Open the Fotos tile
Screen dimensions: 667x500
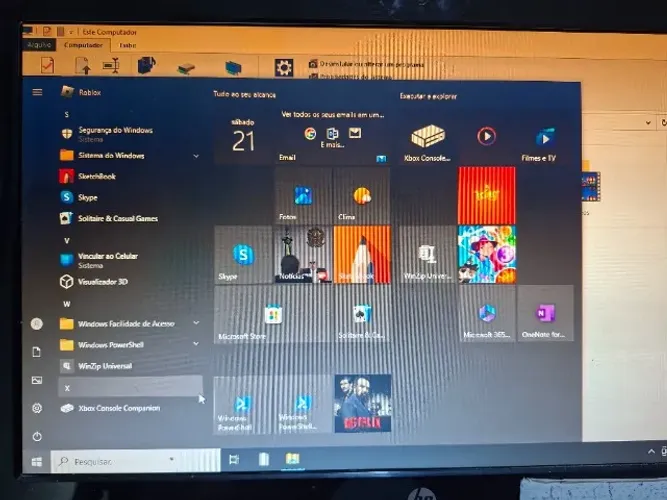(303, 195)
